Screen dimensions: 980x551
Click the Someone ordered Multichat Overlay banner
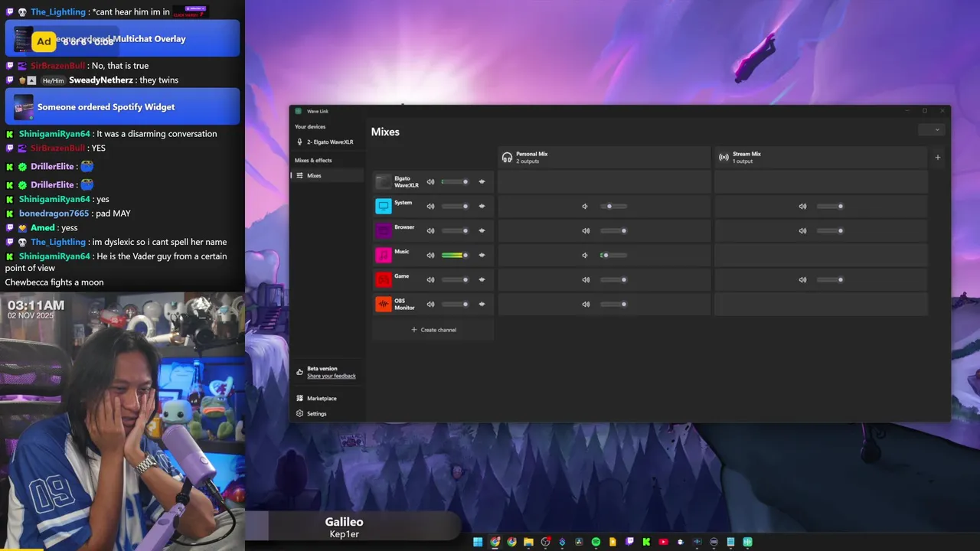(x=122, y=38)
